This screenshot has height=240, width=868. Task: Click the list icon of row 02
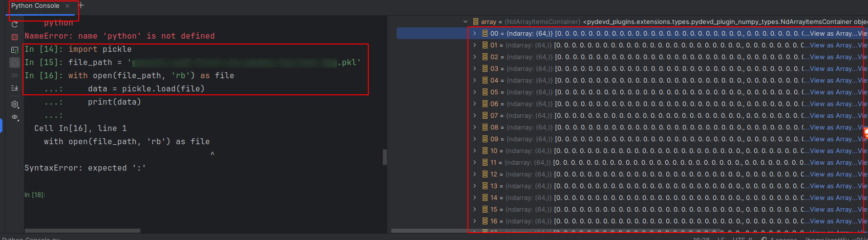point(485,57)
